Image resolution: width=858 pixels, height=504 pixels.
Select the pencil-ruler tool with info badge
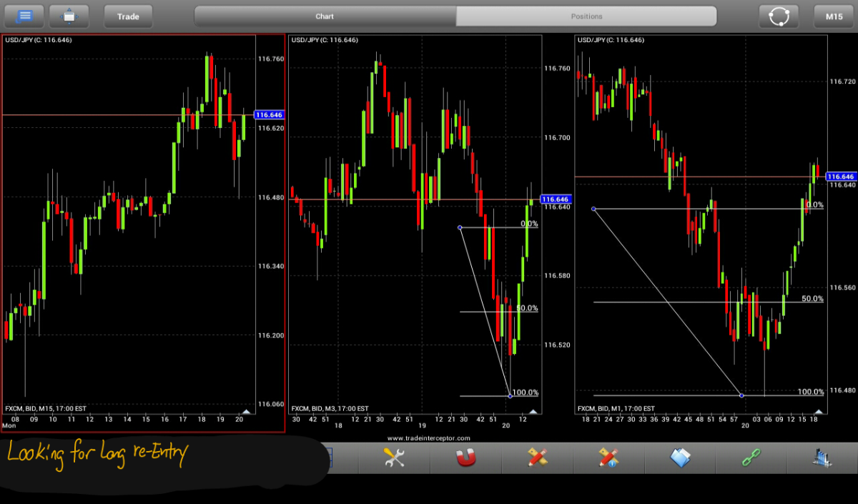point(609,458)
